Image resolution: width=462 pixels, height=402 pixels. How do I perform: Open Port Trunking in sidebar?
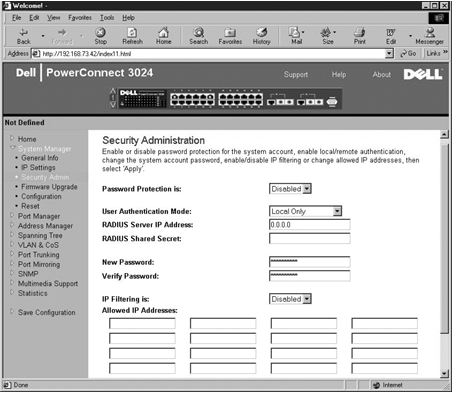pos(38,255)
